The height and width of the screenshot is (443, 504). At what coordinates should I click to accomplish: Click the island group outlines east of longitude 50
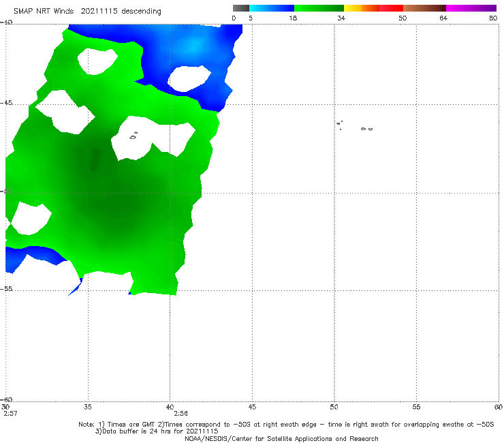coord(355,126)
